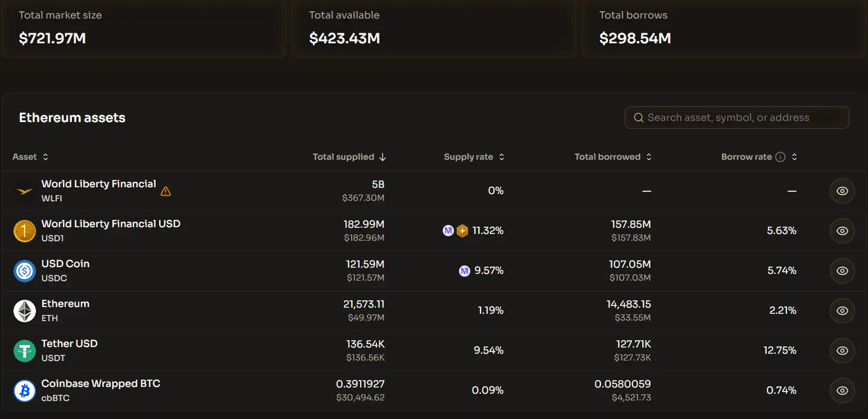868x419 pixels.
Task: Click the 121.59M total supplied amount
Action: click(x=365, y=264)
